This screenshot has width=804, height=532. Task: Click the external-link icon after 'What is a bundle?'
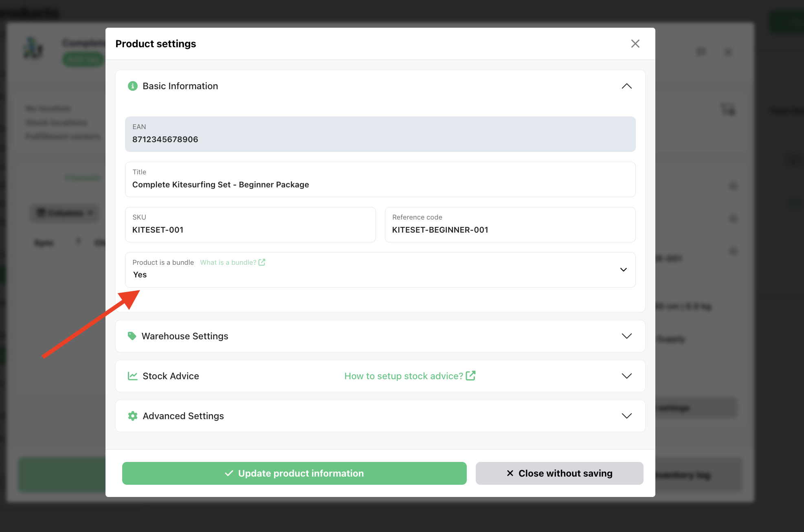[x=262, y=262]
